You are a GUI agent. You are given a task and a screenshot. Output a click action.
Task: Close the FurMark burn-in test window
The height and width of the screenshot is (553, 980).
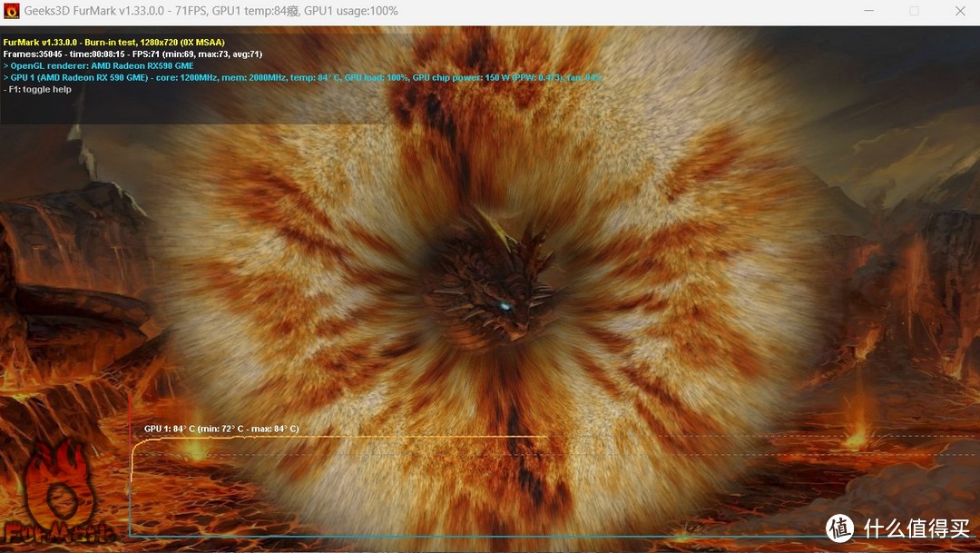[x=960, y=12]
